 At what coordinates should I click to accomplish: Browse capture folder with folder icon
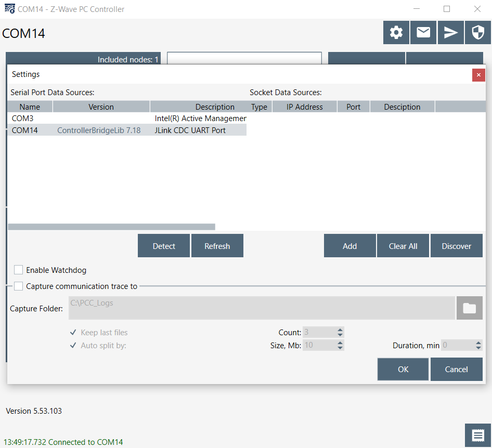click(469, 308)
